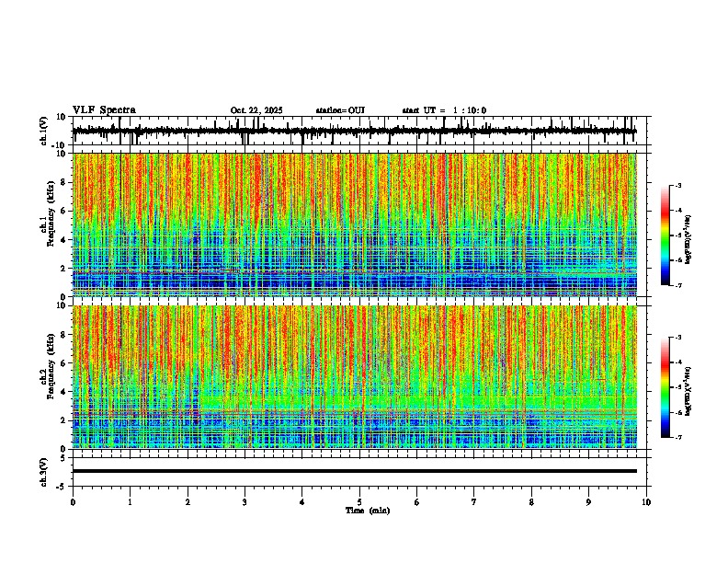Click the "-3" label on ch.1 colorbar
Image resolution: width=728 pixels, height=563 pixels.
pos(678,185)
